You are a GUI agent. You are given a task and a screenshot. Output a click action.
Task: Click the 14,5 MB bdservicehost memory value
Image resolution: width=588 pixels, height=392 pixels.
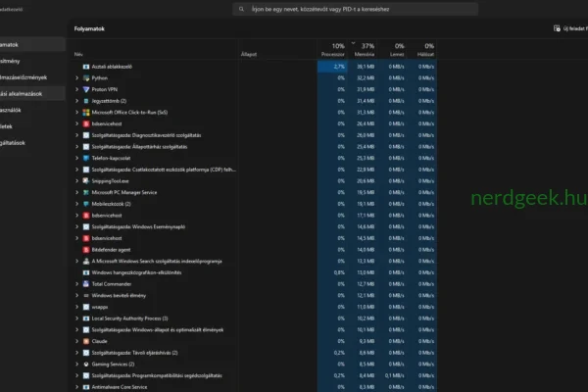(366, 238)
